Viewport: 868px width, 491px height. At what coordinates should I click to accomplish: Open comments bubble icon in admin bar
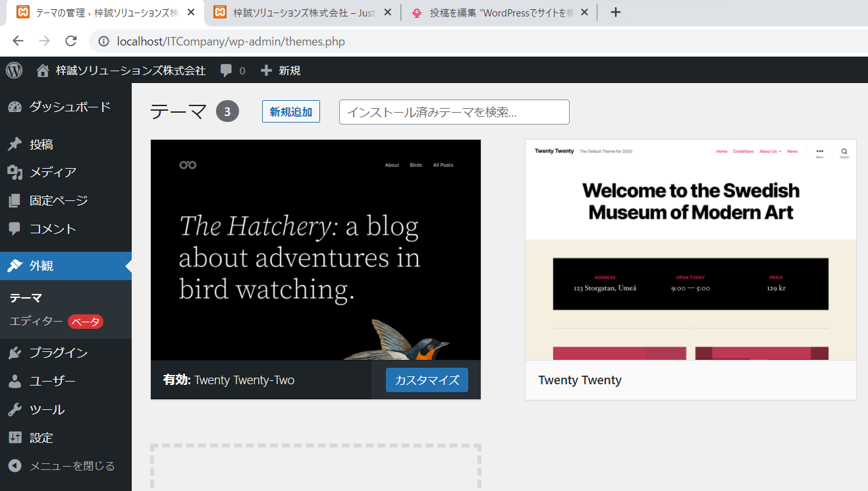(227, 71)
